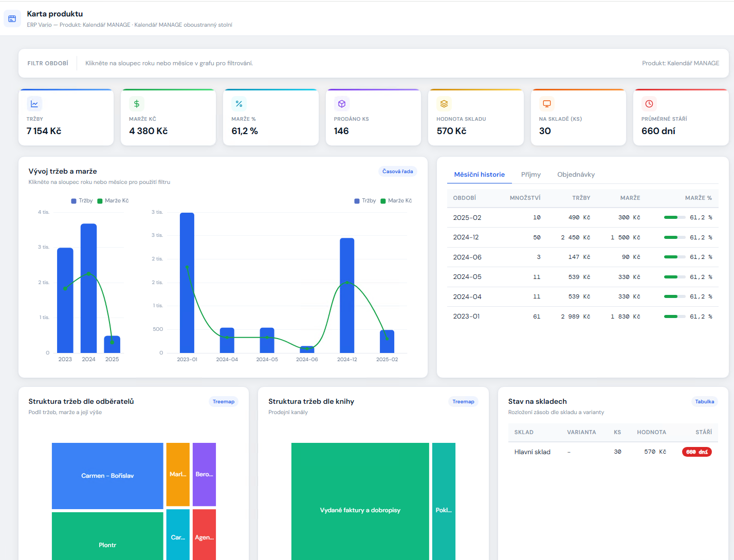
Task: Click the Tržby line-chart icon
Action: point(34,104)
